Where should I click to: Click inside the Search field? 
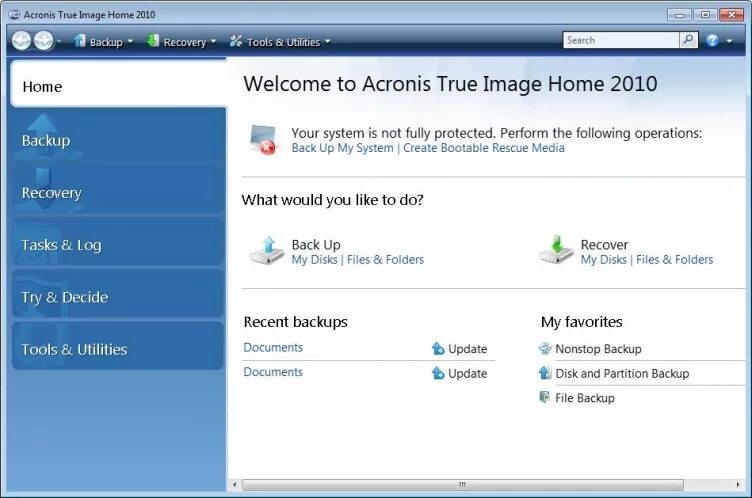[621, 40]
